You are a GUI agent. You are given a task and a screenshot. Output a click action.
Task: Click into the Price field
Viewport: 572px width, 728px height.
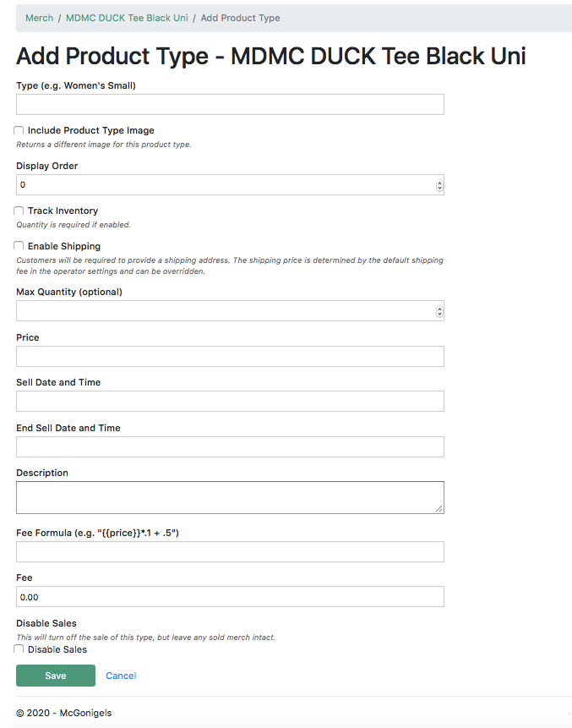230,356
